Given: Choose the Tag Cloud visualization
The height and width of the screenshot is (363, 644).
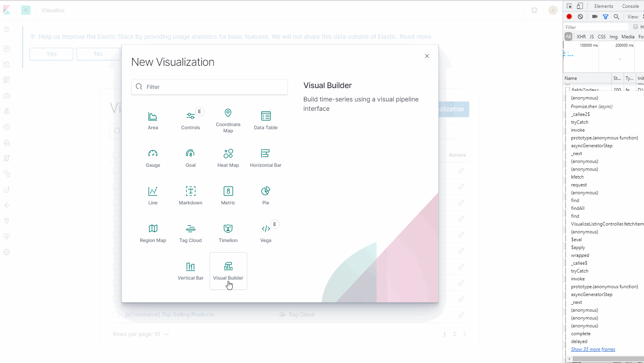Looking at the screenshot, I should pos(190,233).
